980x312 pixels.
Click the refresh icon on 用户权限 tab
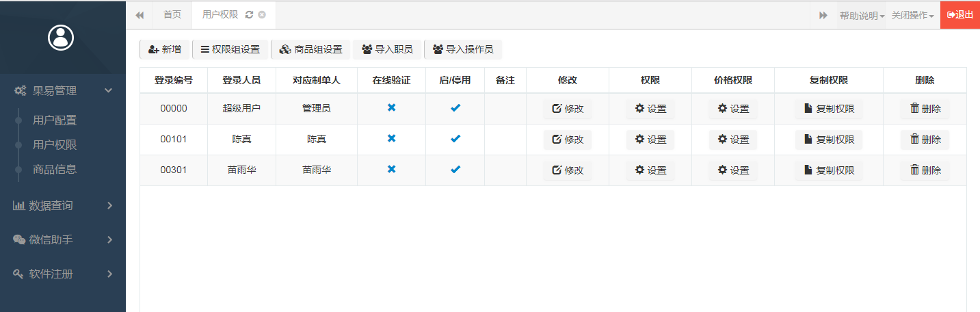click(249, 14)
